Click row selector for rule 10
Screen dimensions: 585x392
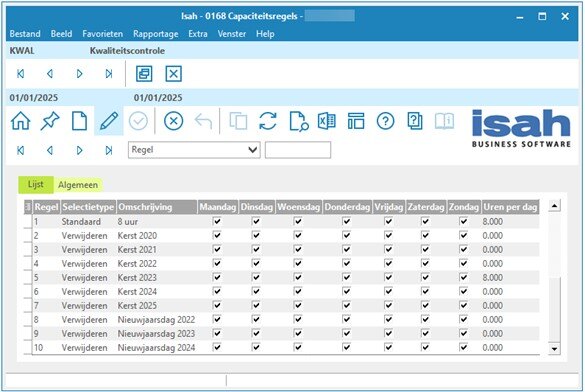tap(28, 348)
